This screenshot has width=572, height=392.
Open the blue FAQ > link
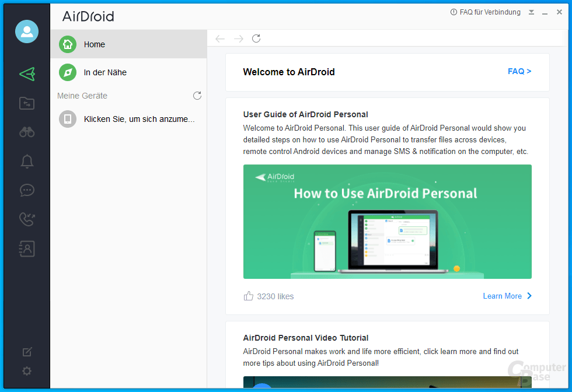click(519, 72)
